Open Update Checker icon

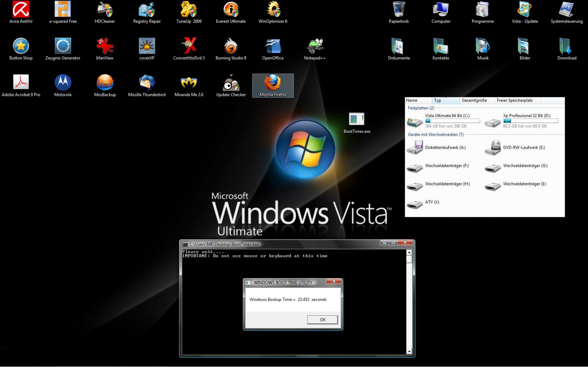tap(231, 86)
